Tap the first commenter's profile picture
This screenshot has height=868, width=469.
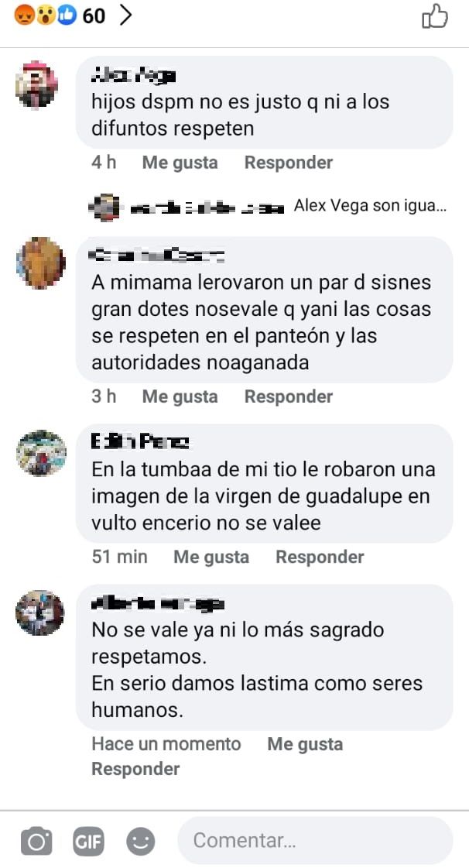tap(36, 84)
